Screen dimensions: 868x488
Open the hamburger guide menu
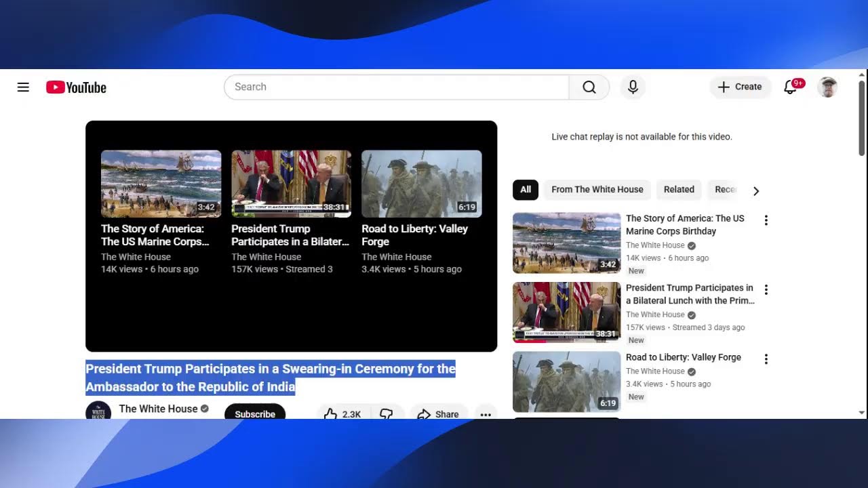click(x=23, y=87)
